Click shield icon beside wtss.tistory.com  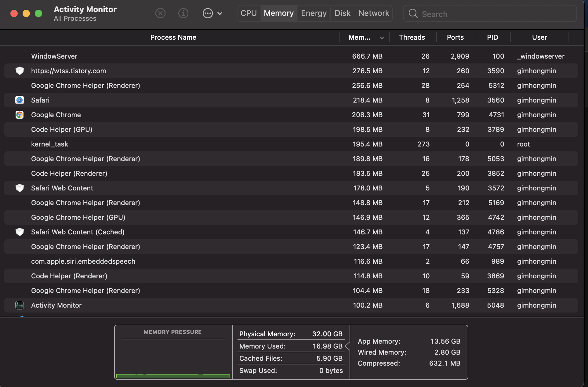point(20,71)
